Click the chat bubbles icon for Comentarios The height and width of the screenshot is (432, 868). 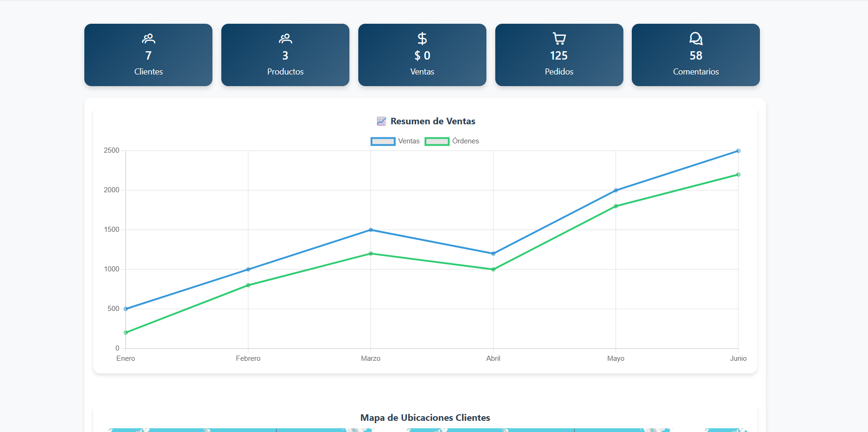696,39
